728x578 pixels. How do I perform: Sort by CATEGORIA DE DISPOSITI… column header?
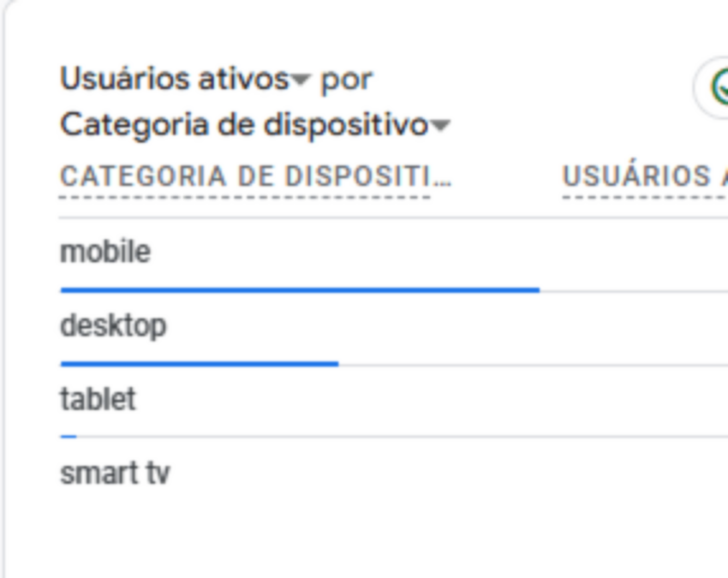[255, 176]
